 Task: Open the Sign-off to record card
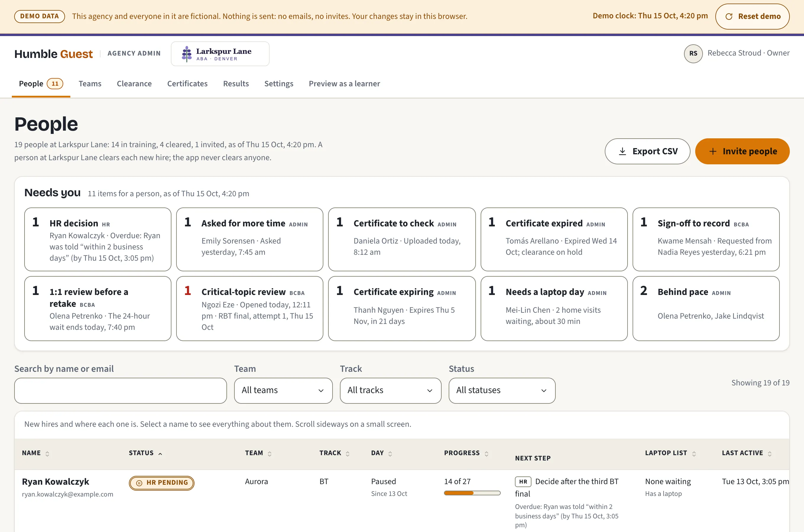click(706, 239)
